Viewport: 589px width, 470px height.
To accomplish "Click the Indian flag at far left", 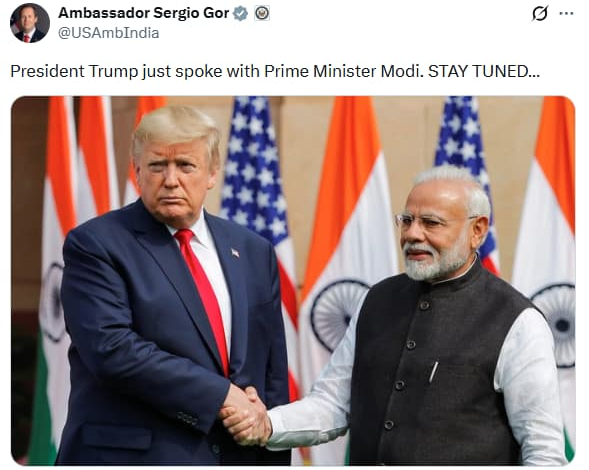I will 56,278.
